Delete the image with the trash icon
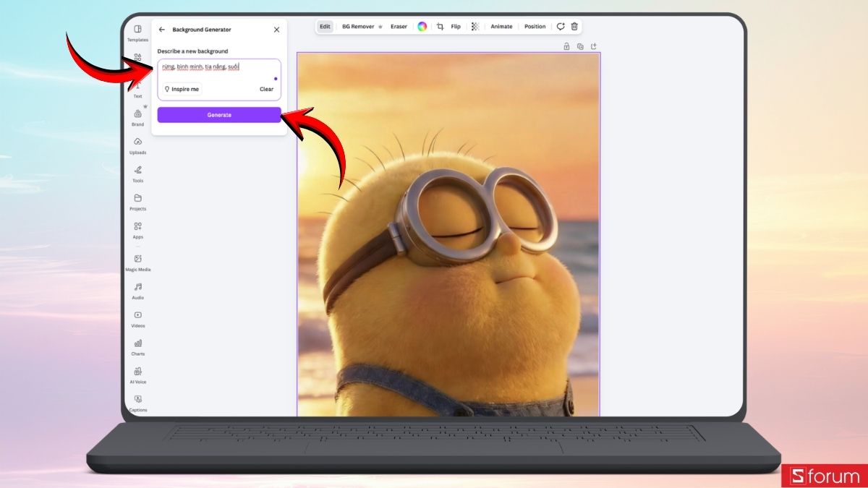The height and width of the screenshot is (488, 868). tap(573, 26)
